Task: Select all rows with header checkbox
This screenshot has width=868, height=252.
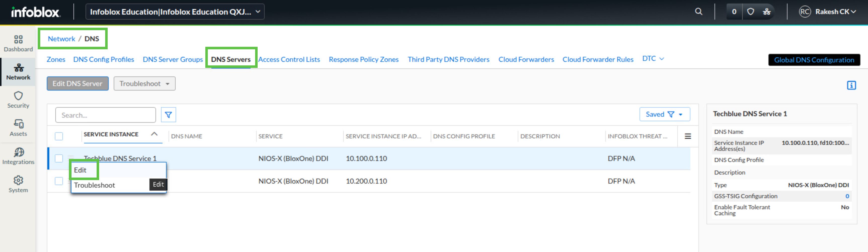Action: pyautogui.click(x=59, y=136)
